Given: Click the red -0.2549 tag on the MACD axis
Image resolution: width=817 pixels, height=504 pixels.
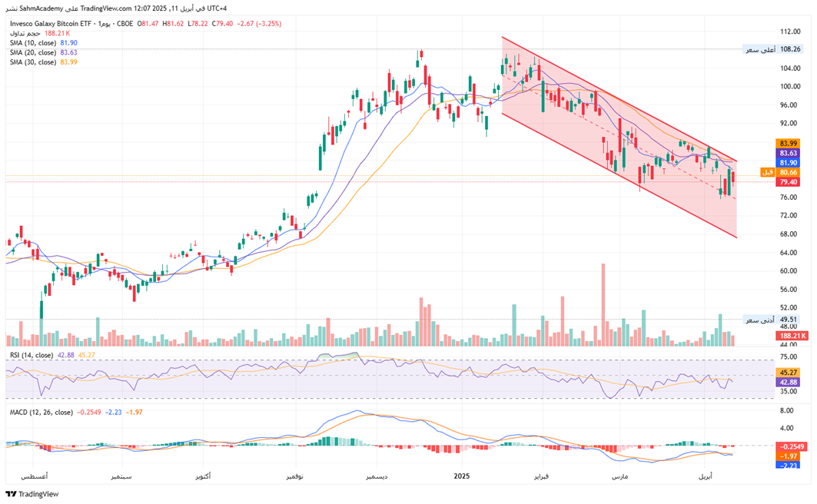Looking at the screenshot, I should pyautogui.click(x=792, y=446).
